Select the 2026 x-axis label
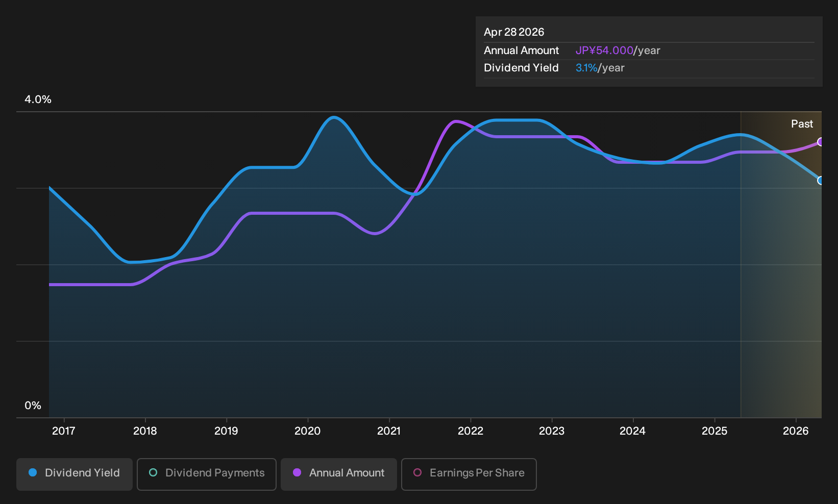Viewport: 838px width, 504px height. coord(796,431)
